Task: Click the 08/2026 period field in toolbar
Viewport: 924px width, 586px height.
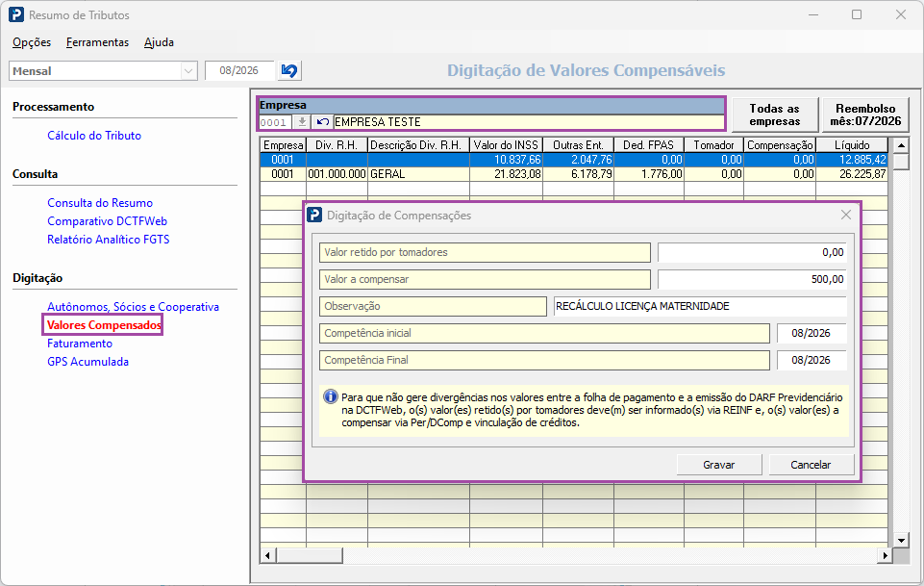Action: pos(239,71)
